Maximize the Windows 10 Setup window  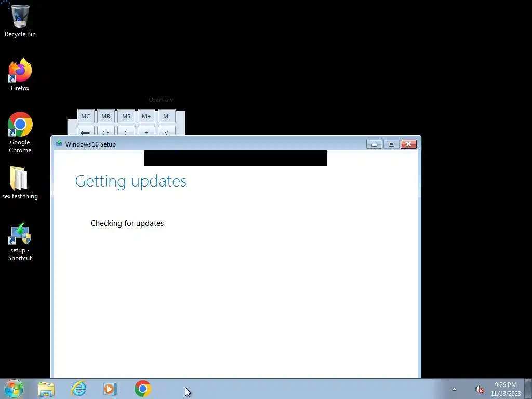[391, 144]
